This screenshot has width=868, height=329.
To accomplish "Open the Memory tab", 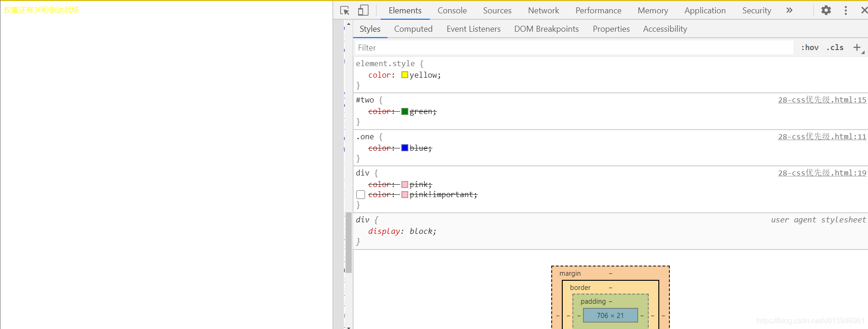I will [652, 10].
